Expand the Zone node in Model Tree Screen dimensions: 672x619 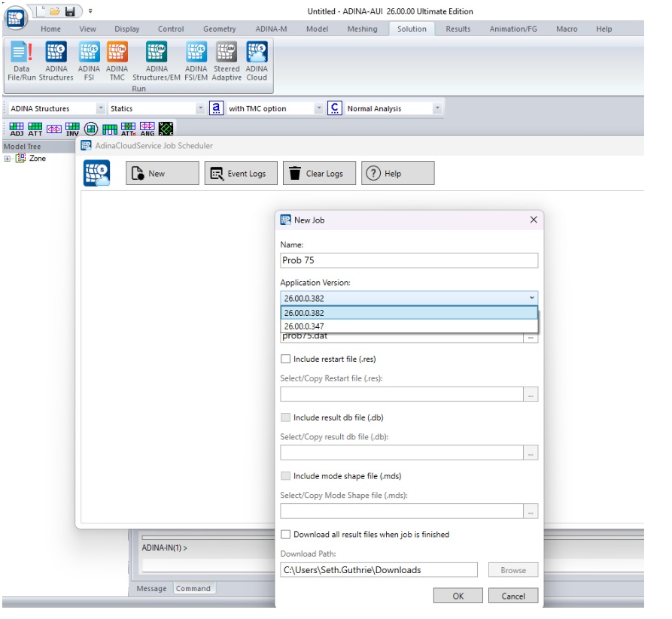[x=8, y=159]
